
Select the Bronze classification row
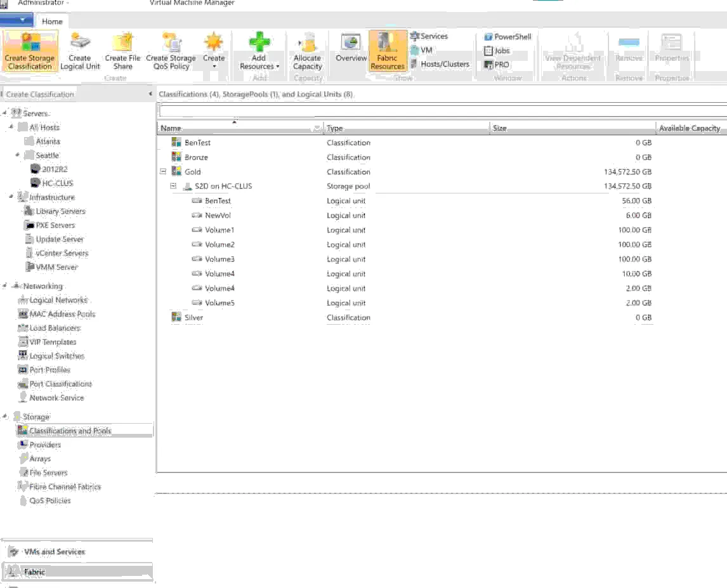tap(442, 157)
